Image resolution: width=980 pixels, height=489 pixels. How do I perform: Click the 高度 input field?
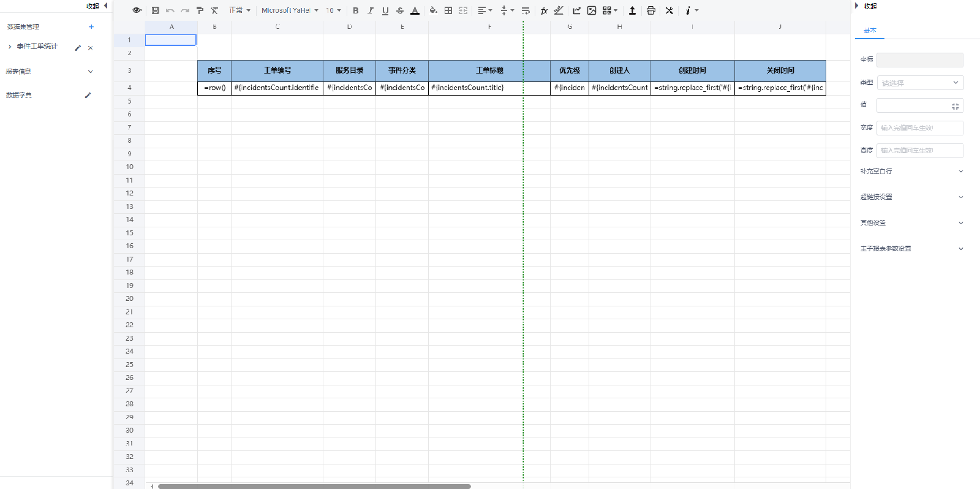(920, 150)
